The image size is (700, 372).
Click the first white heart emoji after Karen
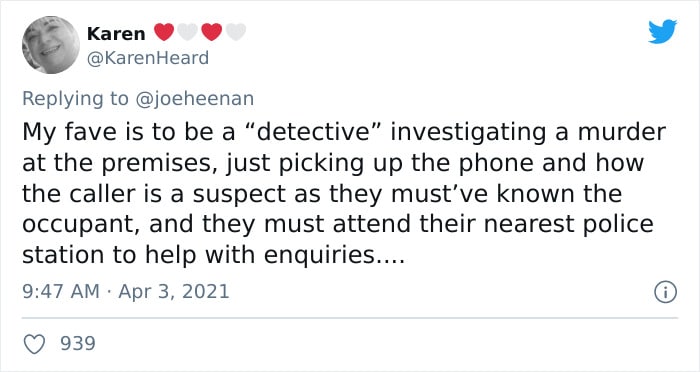click(x=188, y=32)
